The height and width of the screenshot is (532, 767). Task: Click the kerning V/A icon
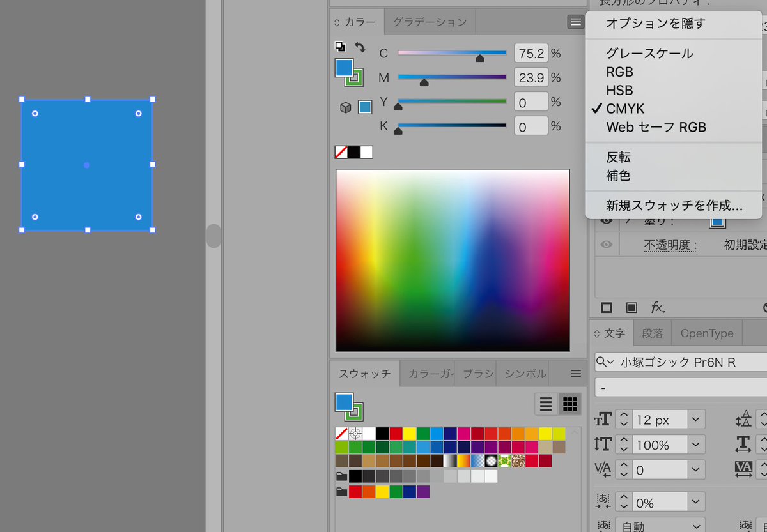coord(603,470)
